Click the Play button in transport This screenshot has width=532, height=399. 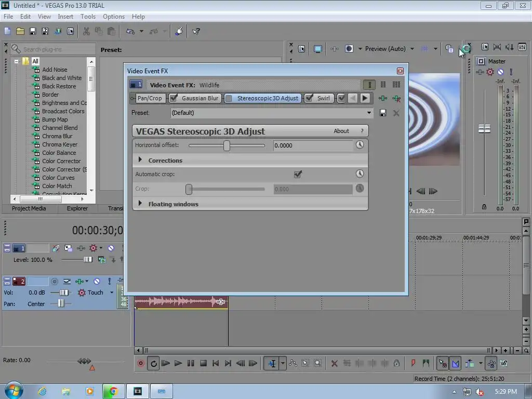[178, 363]
